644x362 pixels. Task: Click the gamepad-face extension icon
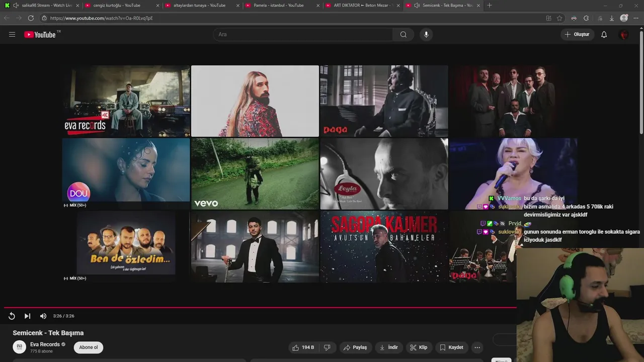tap(574, 18)
